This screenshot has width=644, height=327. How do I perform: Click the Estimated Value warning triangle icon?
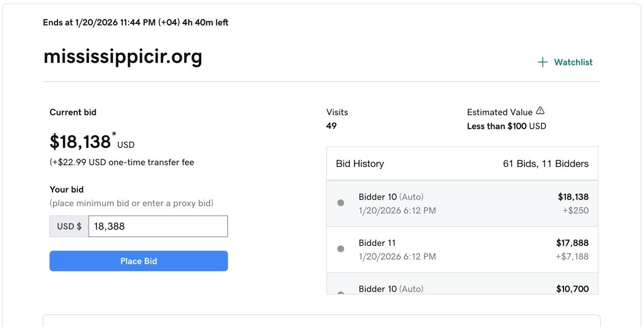(x=540, y=111)
